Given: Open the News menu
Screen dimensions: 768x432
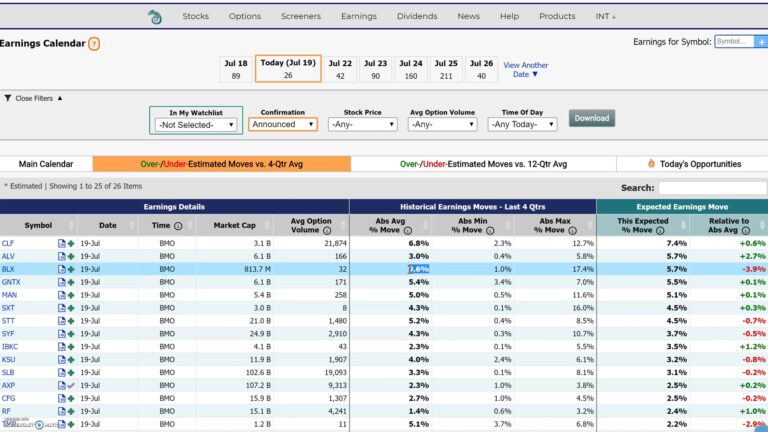Looking at the screenshot, I should 469,16.
